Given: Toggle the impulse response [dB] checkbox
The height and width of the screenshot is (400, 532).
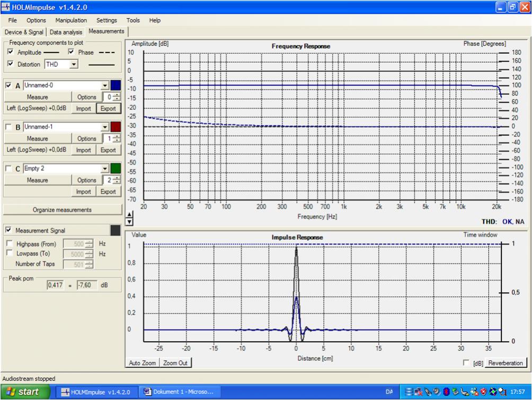Looking at the screenshot, I should (466, 363).
